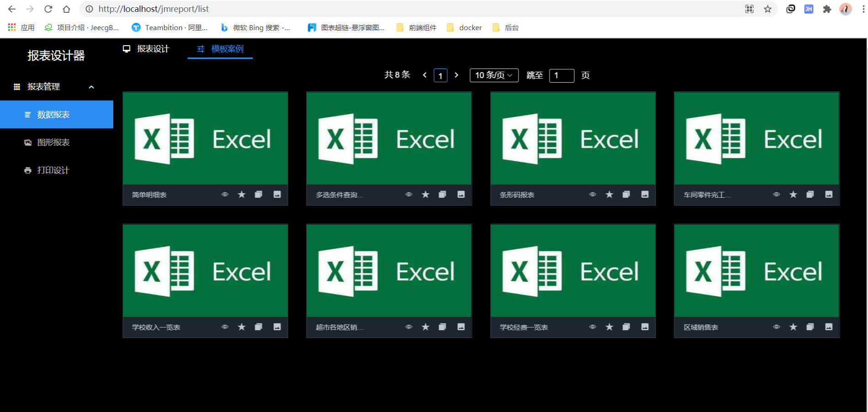Click image icon on 学校收入一览表 card
The image size is (868, 412).
click(277, 327)
